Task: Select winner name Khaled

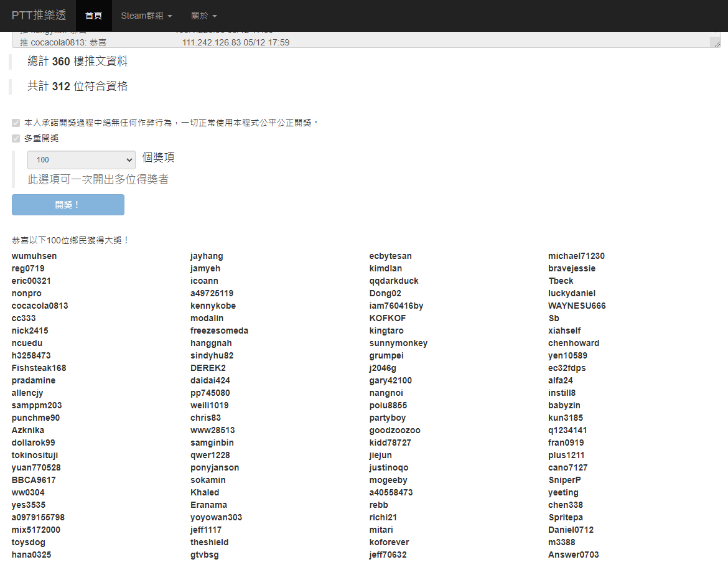Action: pos(205,492)
